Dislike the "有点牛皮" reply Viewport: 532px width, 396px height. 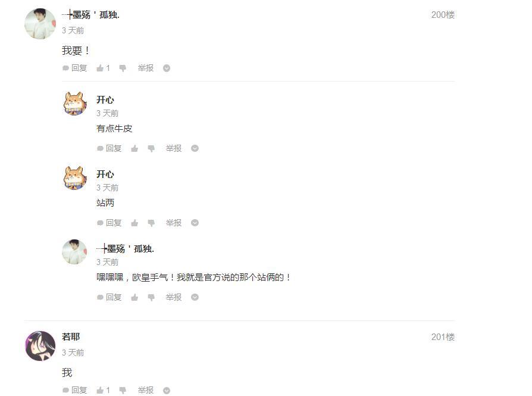point(151,148)
